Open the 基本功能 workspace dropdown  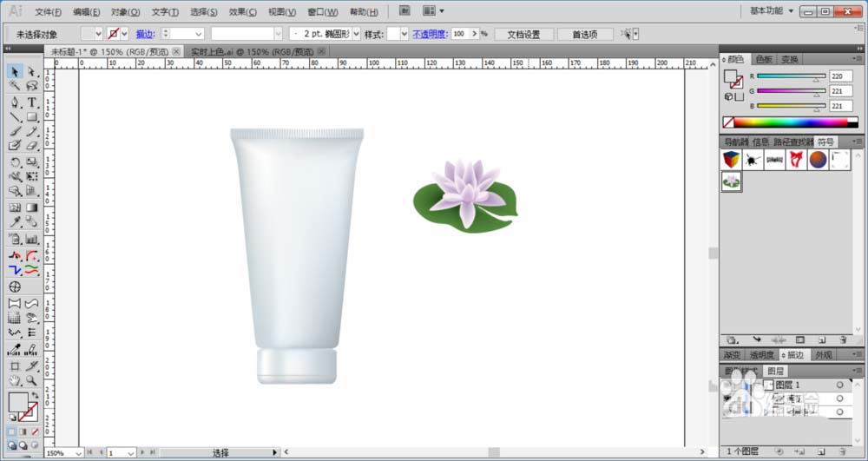coord(772,10)
